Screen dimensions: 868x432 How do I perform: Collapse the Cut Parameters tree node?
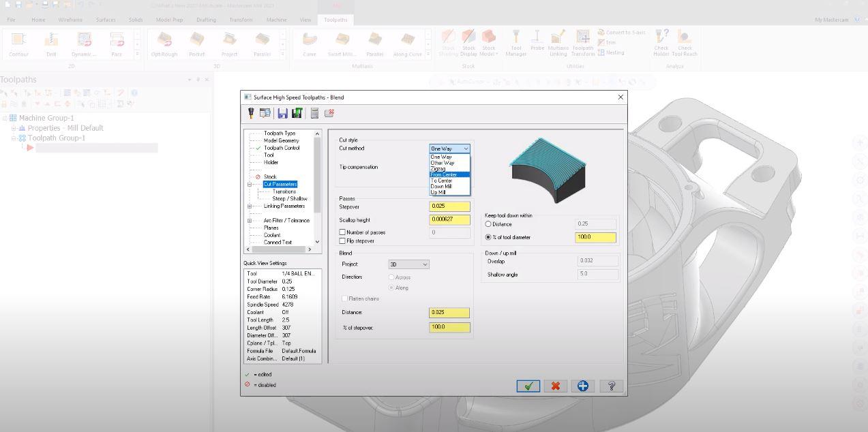coord(250,184)
